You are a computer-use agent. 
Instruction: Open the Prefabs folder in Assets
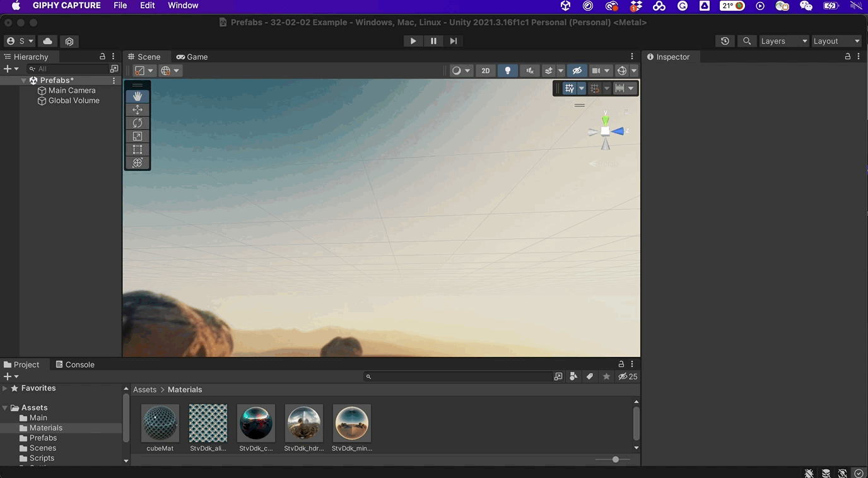[43, 438]
